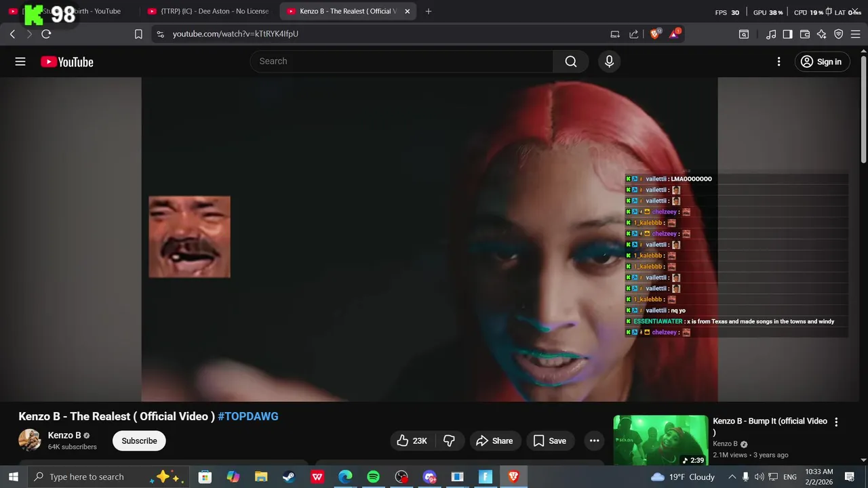Viewport: 868px width, 488px height.
Task: Close the Kenzo B The Realest tab
Action: coord(407,11)
